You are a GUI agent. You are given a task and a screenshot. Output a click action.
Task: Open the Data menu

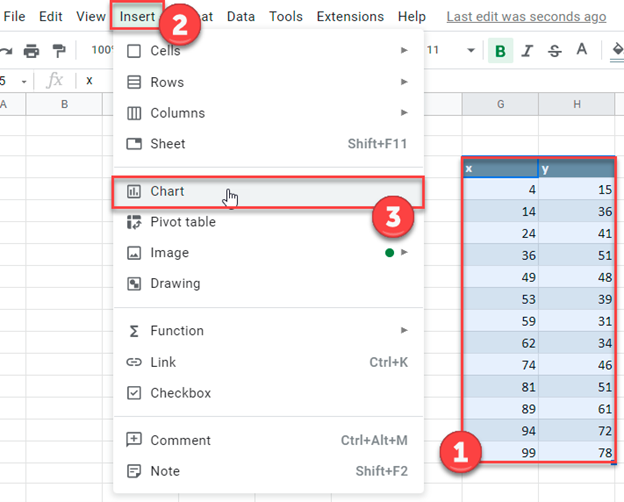click(241, 17)
